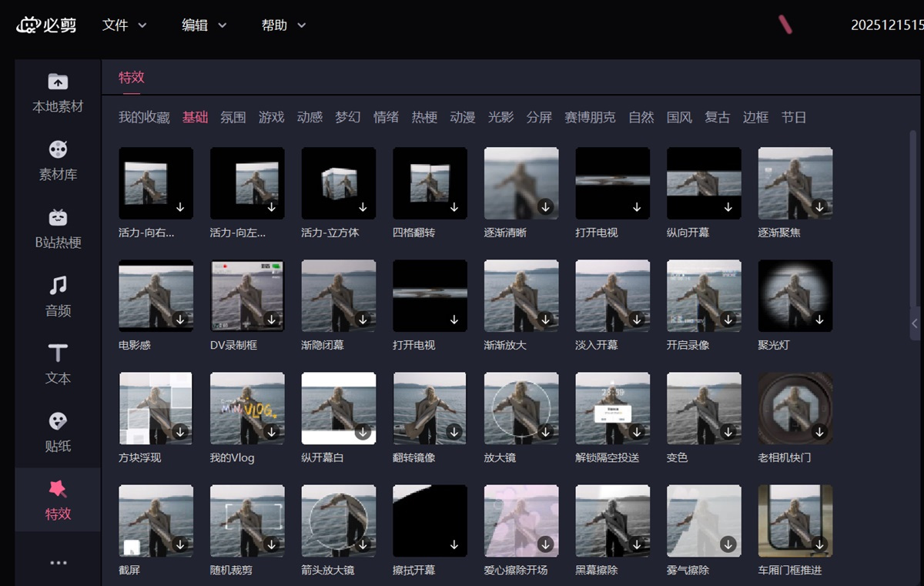Open 我的收藏 favorites category

pos(144,117)
